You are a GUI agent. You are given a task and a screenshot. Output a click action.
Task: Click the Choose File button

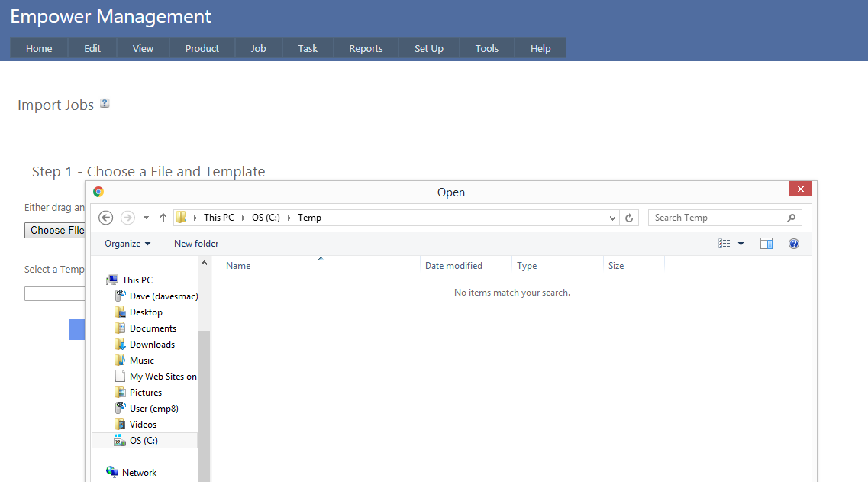(55, 230)
